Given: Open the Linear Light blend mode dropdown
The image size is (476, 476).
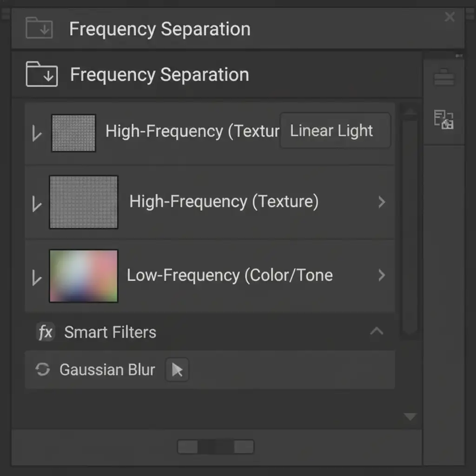Looking at the screenshot, I should point(335,131).
